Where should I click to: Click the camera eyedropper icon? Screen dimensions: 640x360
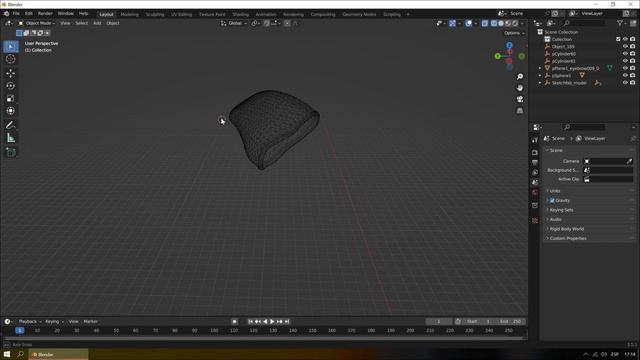pos(629,161)
